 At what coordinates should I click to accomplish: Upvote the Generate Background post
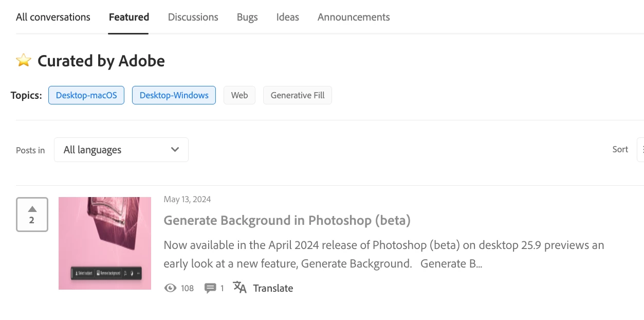coord(32,215)
